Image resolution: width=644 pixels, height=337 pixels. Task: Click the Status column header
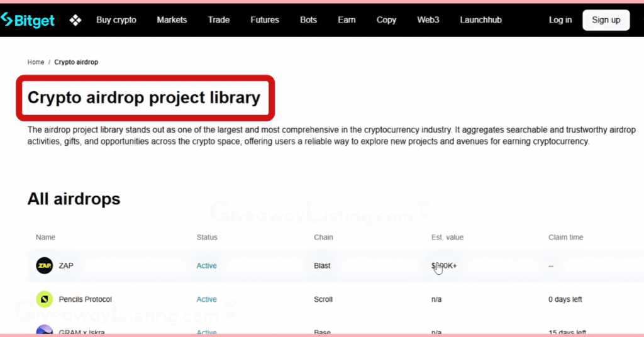(x=206, y=237)
